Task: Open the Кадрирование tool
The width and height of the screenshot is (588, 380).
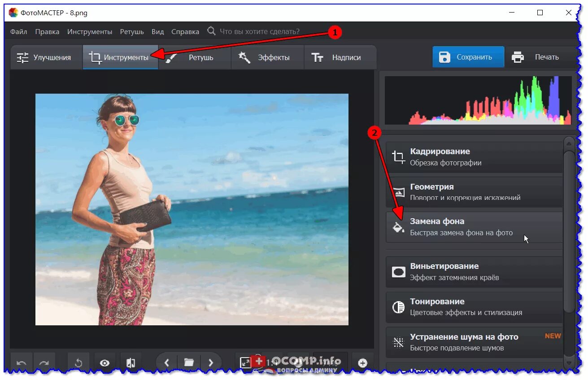Action: [474, 157]
